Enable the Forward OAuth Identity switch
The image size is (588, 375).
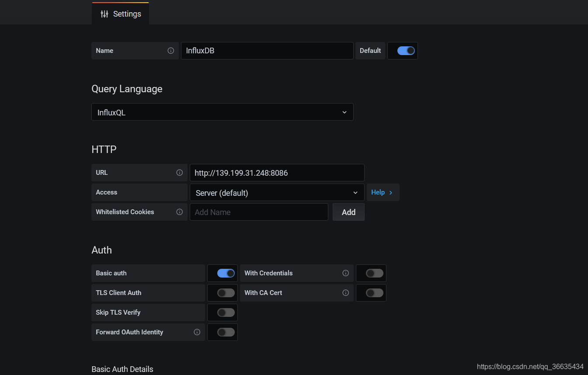tap(226, 332)
